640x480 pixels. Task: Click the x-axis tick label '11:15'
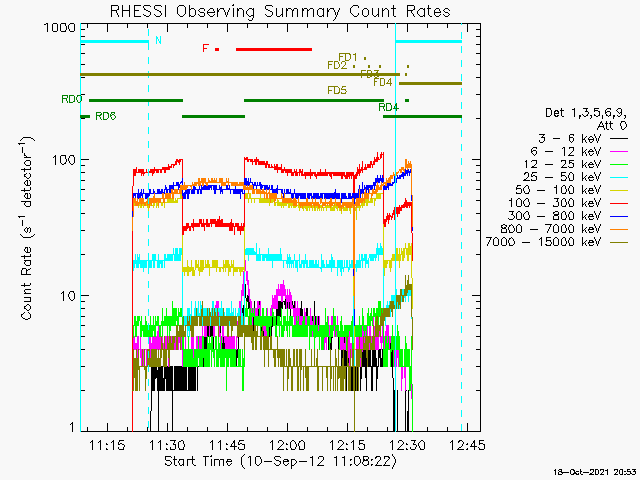(107, 444)
